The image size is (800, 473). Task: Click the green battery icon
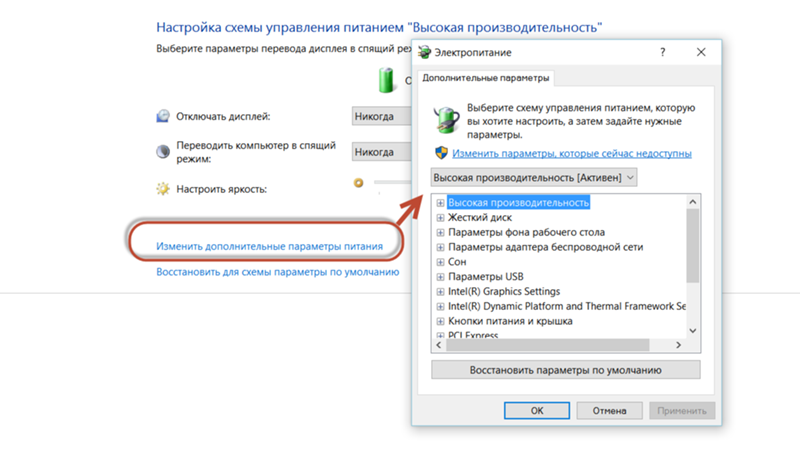coord(386,80)
